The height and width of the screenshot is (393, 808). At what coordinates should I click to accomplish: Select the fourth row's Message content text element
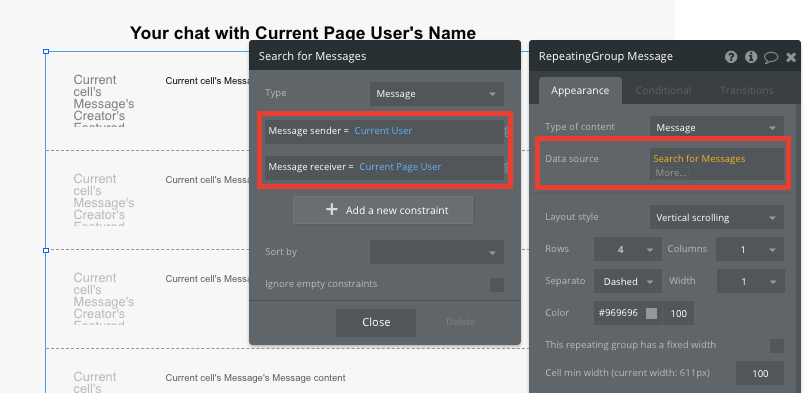pos(255,378)
